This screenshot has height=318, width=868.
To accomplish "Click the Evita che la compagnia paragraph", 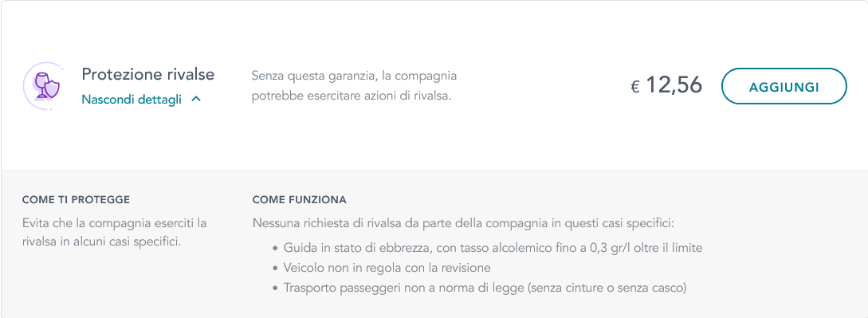I will pyautogui.click(x=115, y=232).
